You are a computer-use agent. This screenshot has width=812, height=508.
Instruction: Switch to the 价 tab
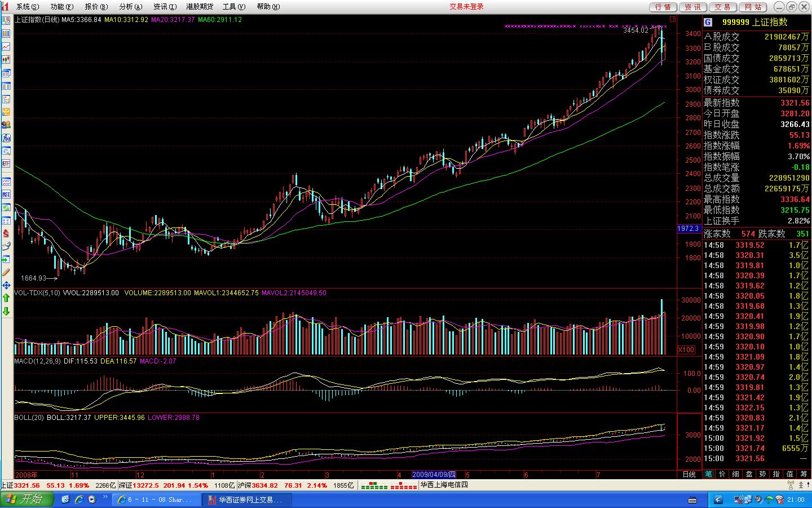[x=722, y=474]
